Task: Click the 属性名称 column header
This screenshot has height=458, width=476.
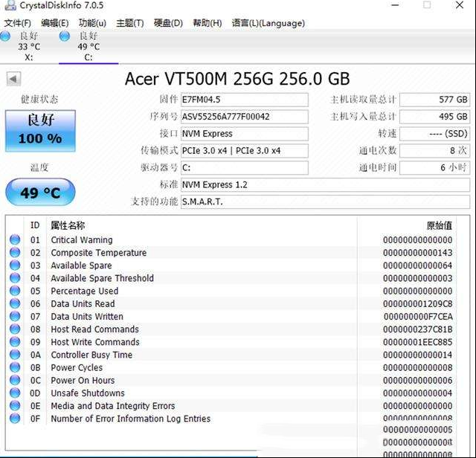Action: (x=68, y=225)
